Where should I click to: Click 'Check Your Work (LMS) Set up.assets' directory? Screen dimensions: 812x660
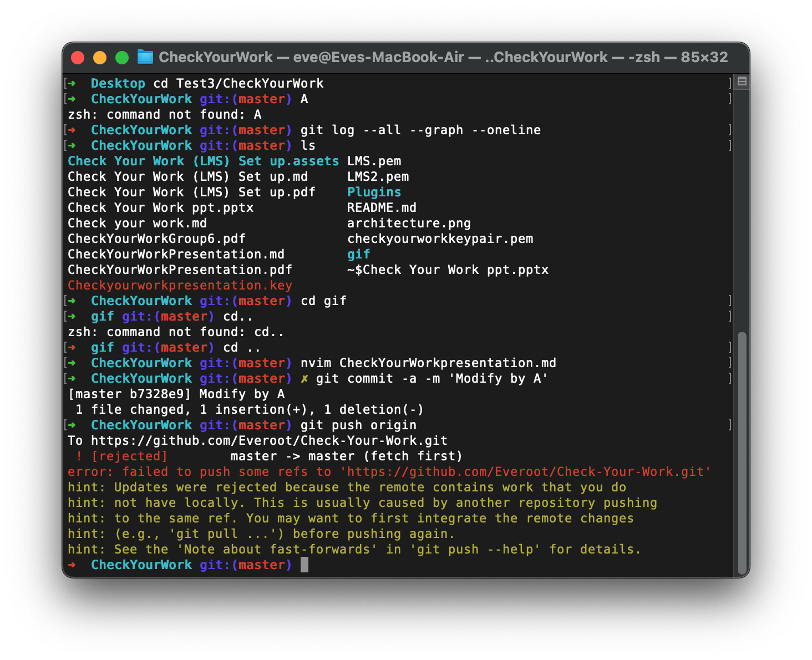pos(203,161)
